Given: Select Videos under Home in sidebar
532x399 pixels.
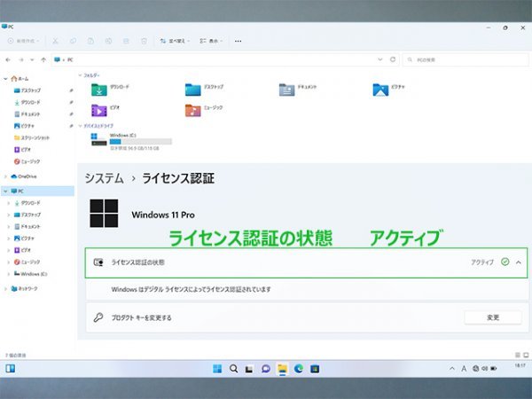Looking at the screenshot, I should click(x=22, y=150).
